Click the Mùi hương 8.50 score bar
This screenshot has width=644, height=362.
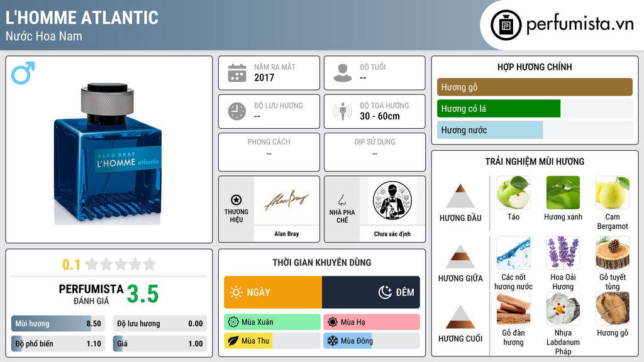[58, 324]
